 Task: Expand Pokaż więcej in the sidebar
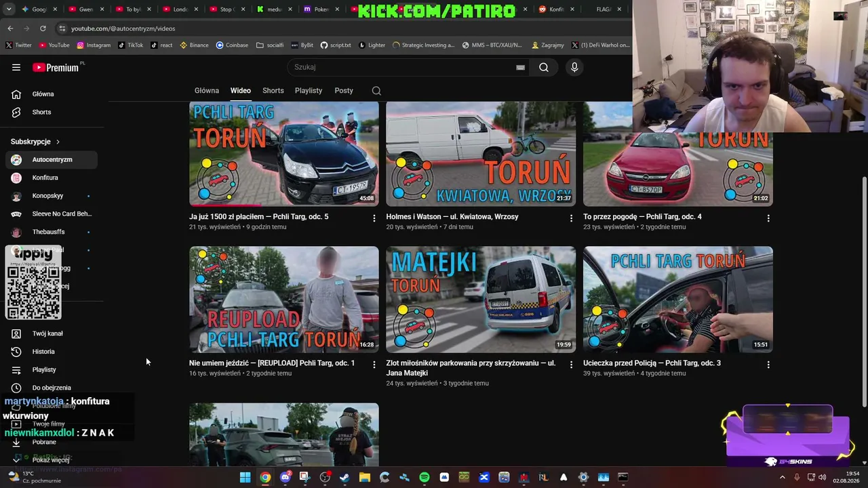pyautogui.click(x=52, y=460)
